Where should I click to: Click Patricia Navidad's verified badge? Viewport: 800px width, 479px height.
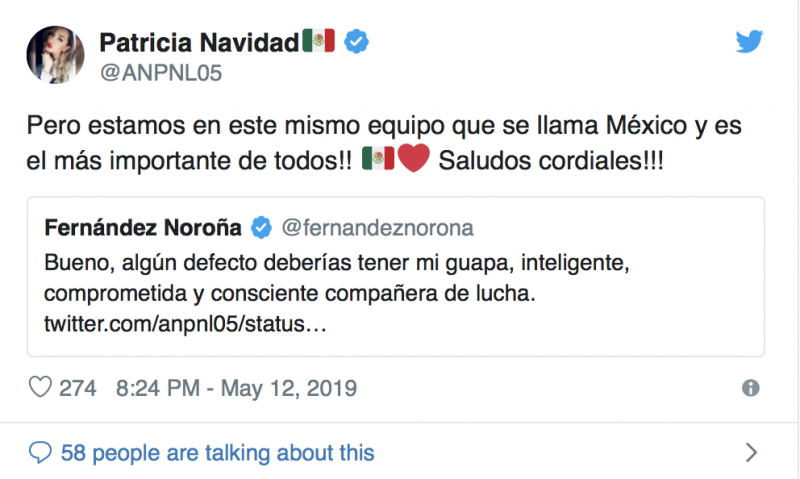tap(356, 42)
